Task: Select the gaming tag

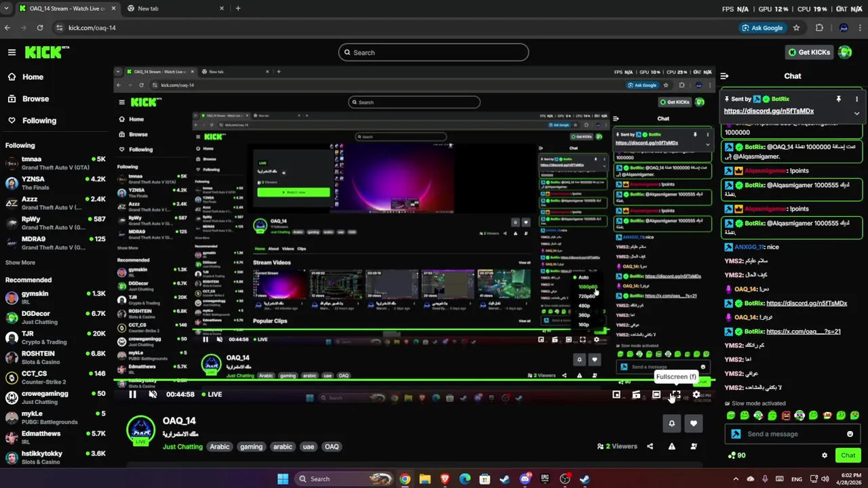Action: click(x=251, y=447)
